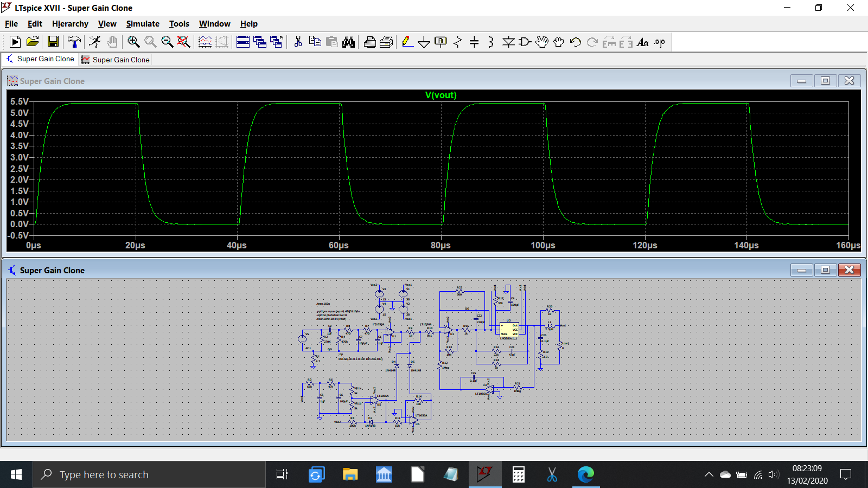Select the Draw Wire pencil tool
868x488 pixels.
coord(407,42)
